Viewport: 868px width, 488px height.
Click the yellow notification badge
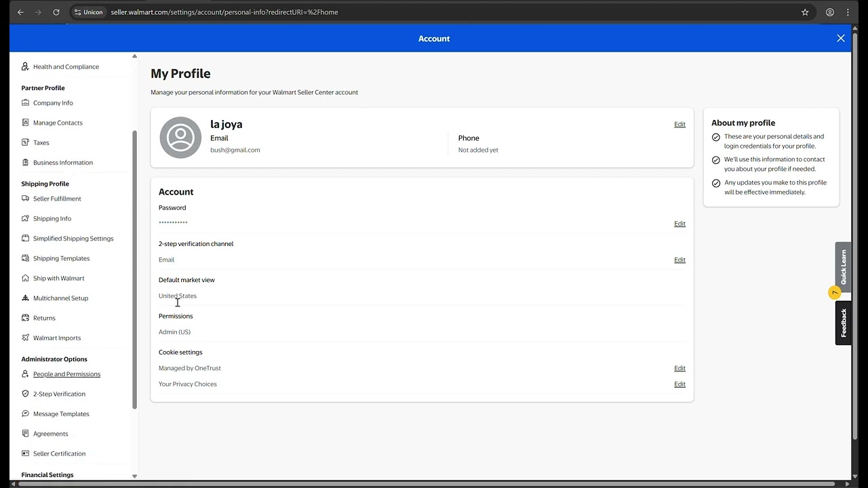(x=835, y=293)
